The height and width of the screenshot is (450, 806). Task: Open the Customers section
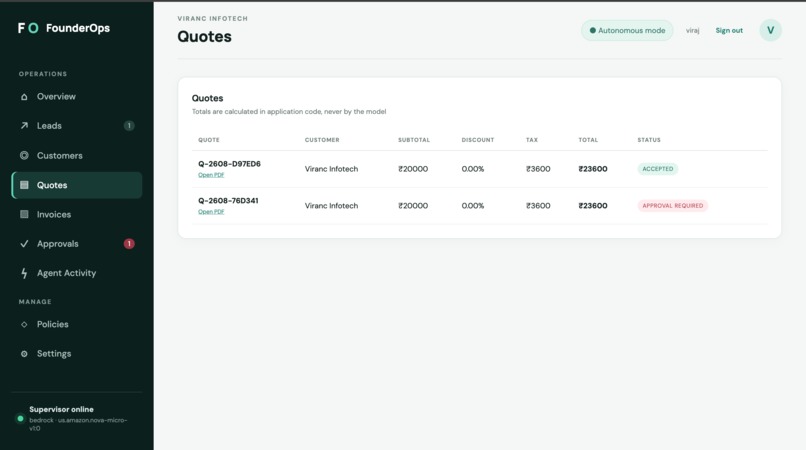[77, 155]
